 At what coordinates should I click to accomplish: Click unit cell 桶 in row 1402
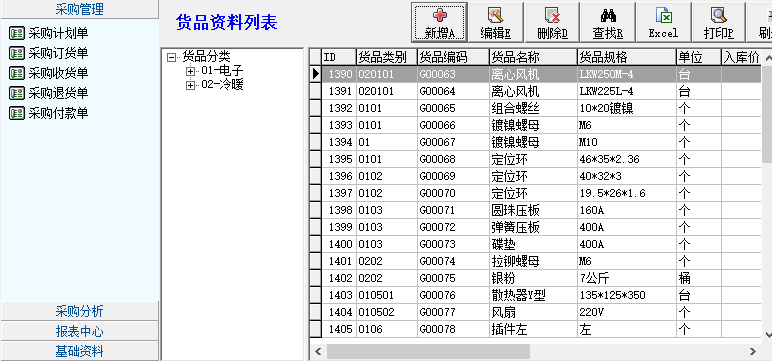pyautogui.click(x=699, y=278)
